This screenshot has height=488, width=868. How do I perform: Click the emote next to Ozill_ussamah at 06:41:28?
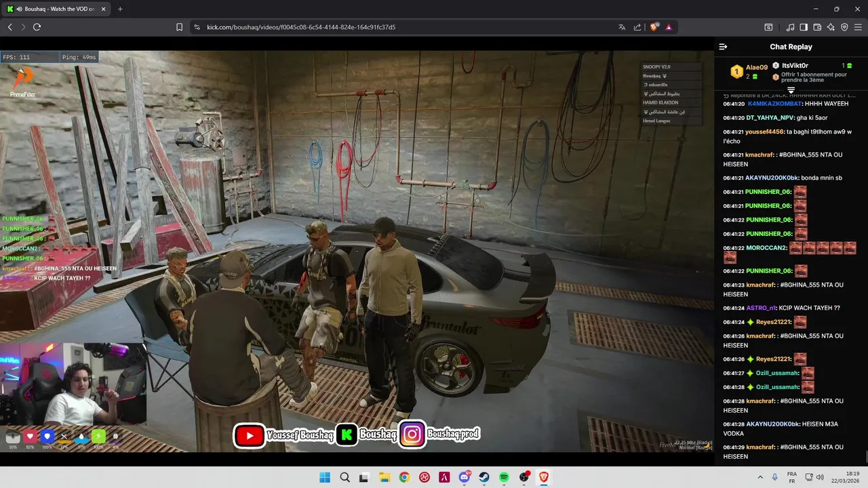(808, 387)
